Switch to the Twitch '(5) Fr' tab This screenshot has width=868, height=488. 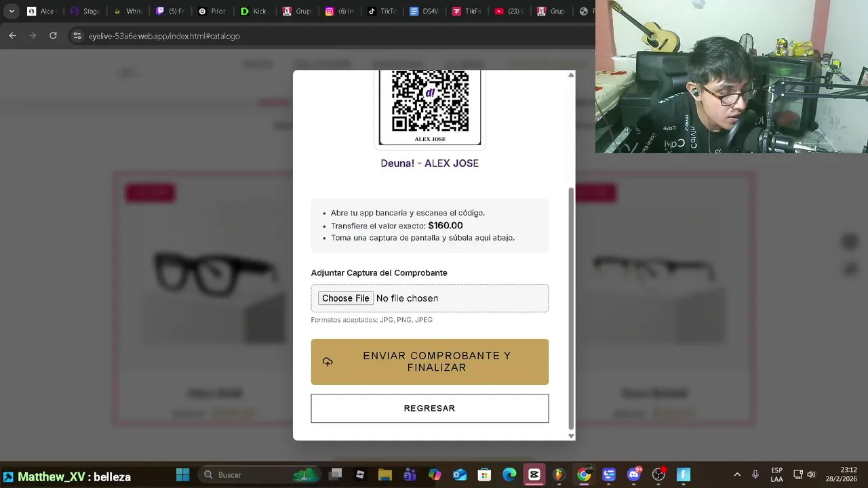[x=170, y=11]
